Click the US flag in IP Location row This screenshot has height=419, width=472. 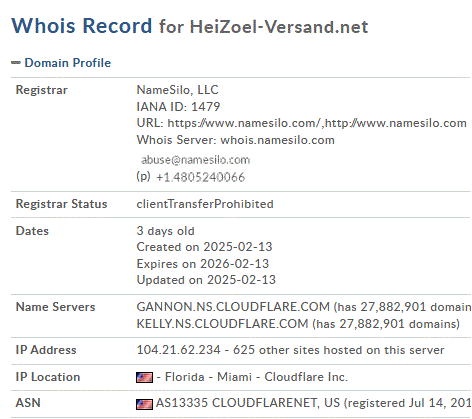tap(144, 377)
